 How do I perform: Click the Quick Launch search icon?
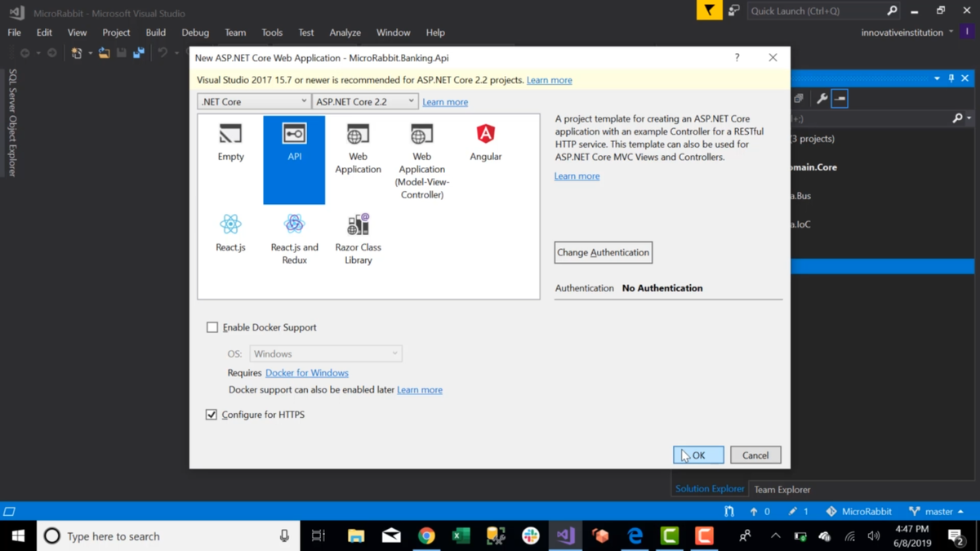(x=892, y=11)
